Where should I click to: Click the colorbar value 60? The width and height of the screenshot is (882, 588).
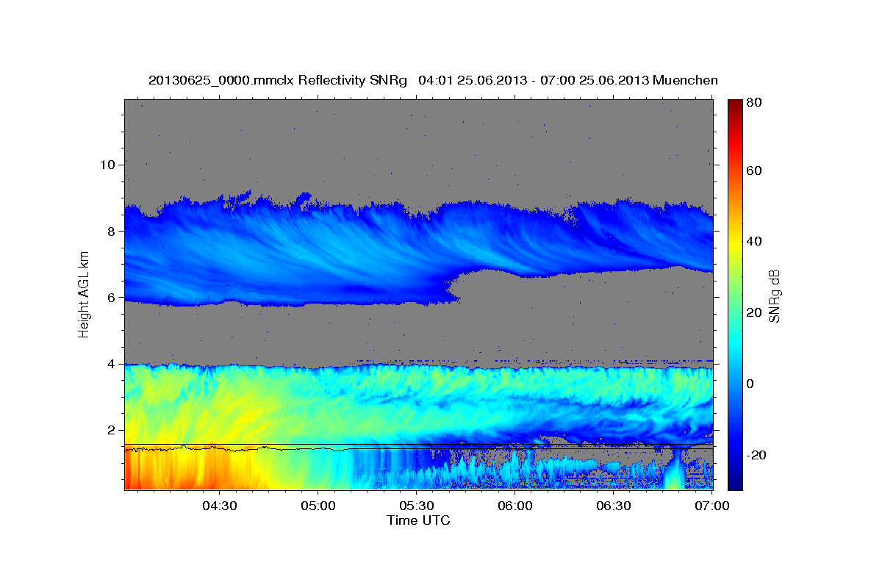click(753, 171)
